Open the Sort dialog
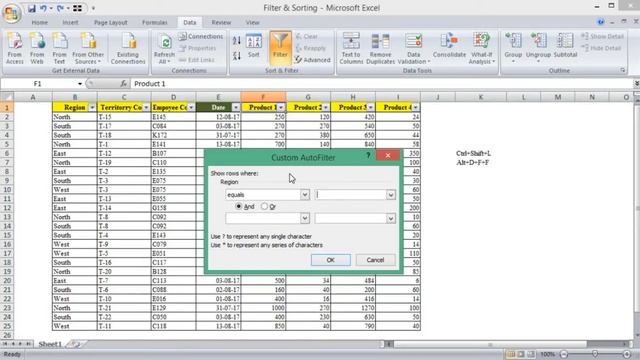This screenshot has width=640, height=360. point(254,46)
